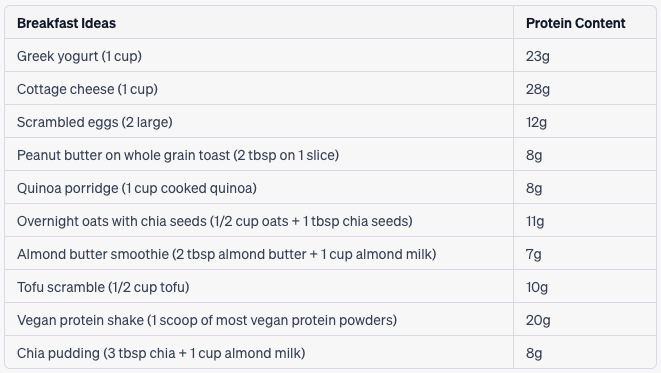Select the Greek yogurt (1 cup) cell
The image size is (661, 373).
point(259,56)
